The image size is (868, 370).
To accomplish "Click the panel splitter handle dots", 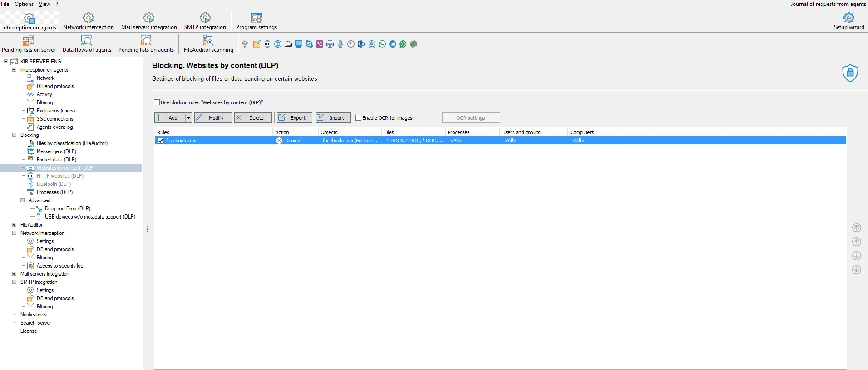I will coord(147,229).
